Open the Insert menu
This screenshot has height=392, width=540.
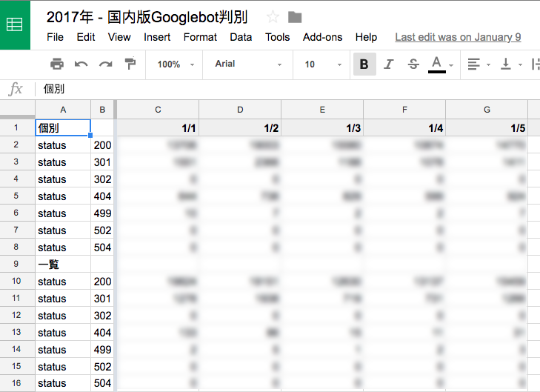coord(157,37)
